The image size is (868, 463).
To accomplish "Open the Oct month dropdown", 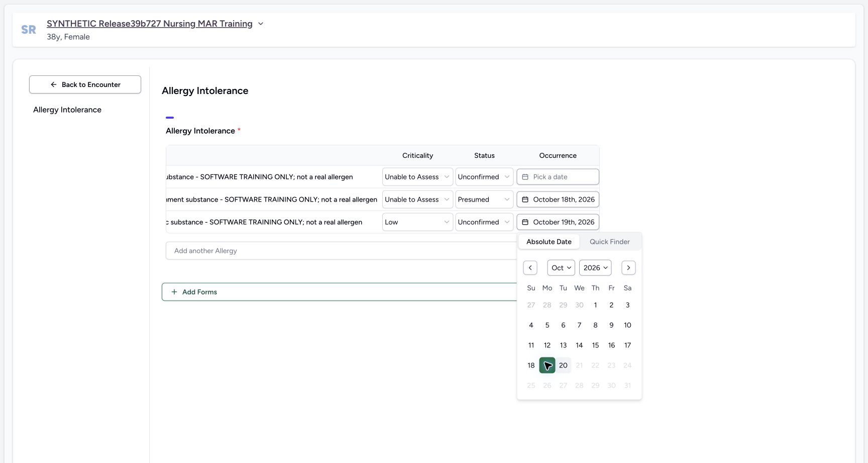I will 561,268.
